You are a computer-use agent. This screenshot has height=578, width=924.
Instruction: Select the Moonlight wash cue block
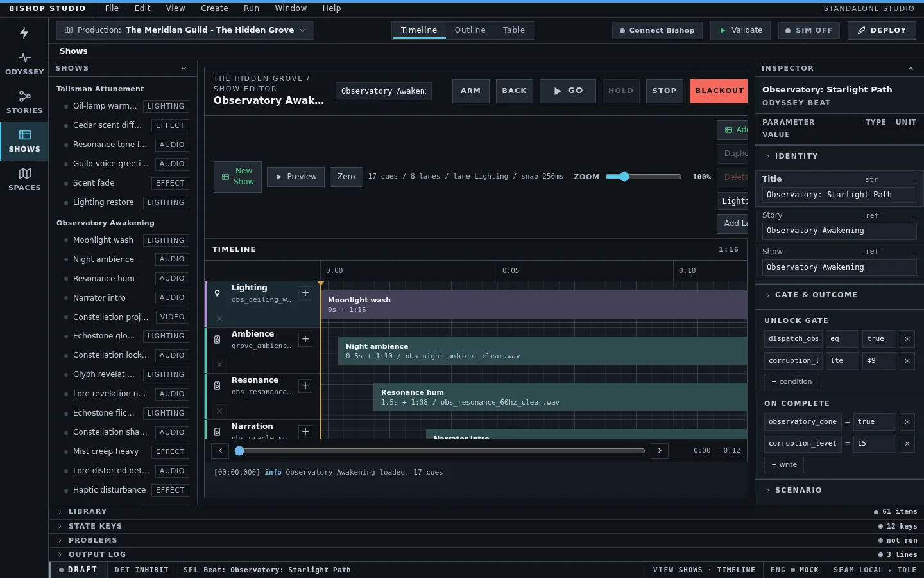pyautogui.click(x=534, y=305)
